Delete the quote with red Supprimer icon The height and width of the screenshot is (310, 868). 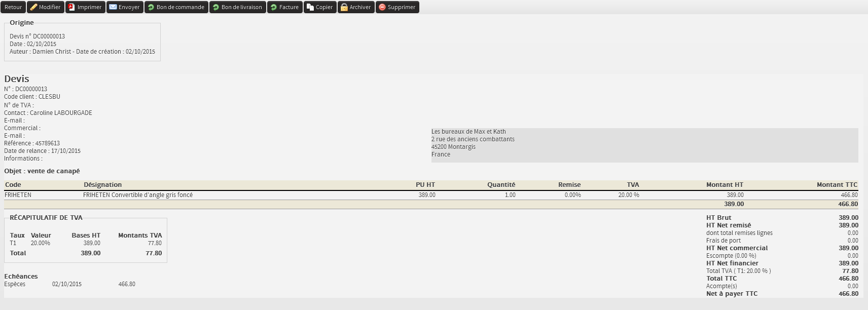382,7
